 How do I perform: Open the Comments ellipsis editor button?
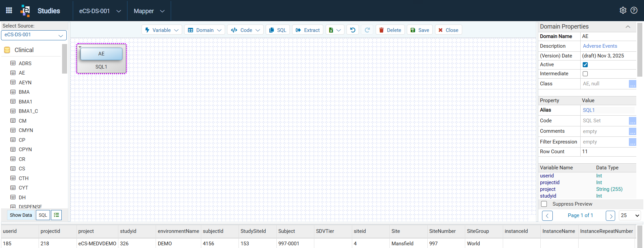coord(632,131)
